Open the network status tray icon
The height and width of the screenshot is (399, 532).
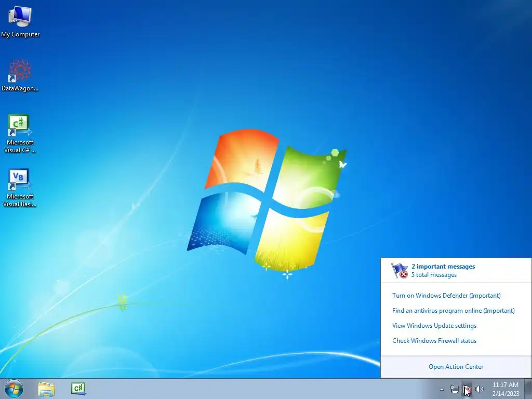[454, 389]
